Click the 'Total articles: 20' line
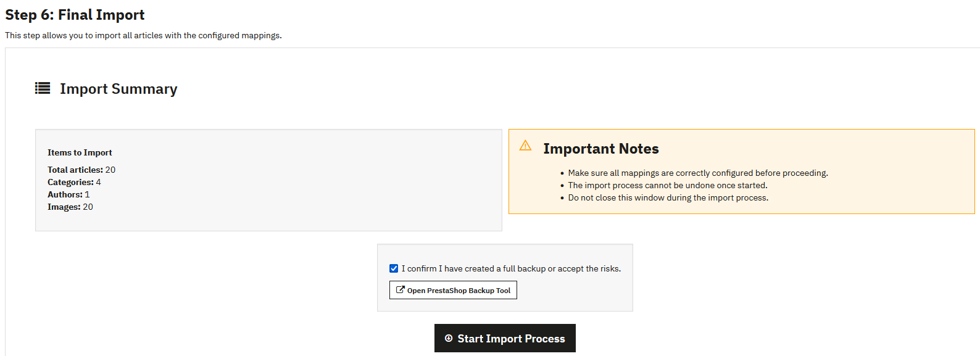 coord(81,170)
